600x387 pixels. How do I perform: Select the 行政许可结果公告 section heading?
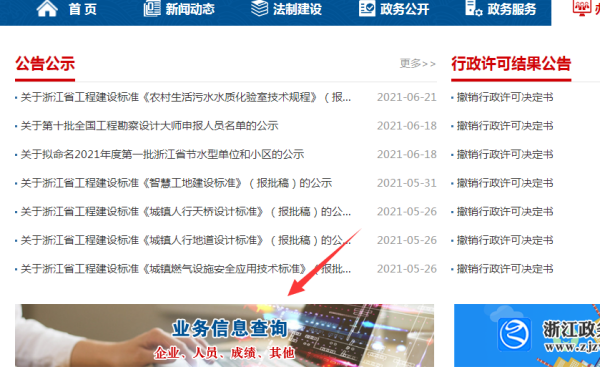(x=511, y=64)
